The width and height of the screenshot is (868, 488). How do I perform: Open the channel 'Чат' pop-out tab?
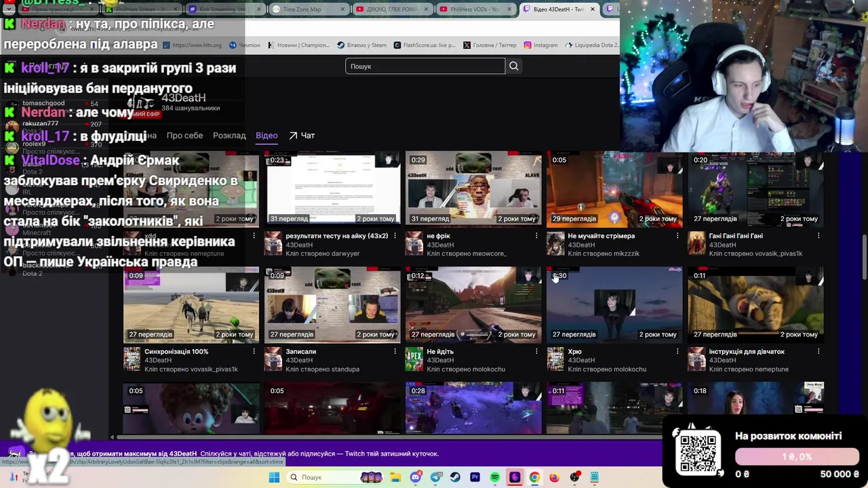(x=302, y=136)
